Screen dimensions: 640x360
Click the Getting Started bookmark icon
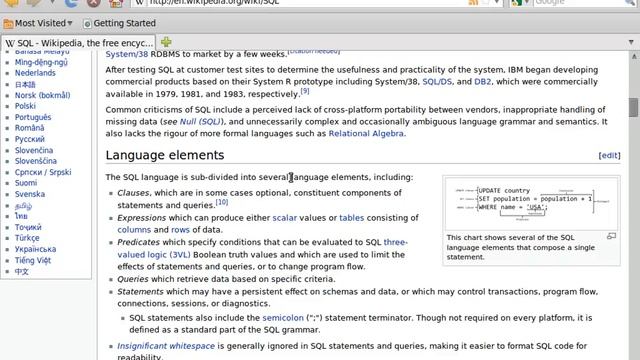click(x=87, y=24)
